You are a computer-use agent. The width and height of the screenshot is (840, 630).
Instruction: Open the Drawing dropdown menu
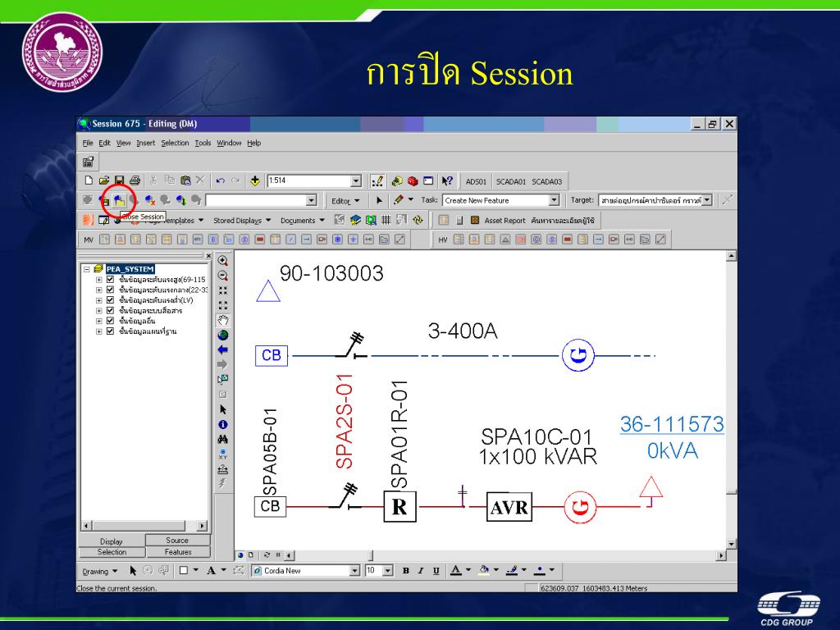(99, 572)
